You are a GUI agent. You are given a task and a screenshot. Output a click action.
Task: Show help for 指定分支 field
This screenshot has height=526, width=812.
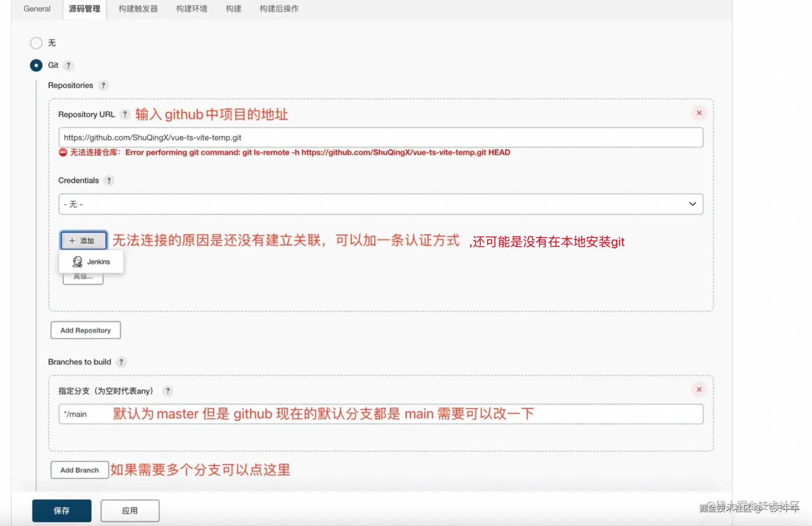(x=168, y=391)
